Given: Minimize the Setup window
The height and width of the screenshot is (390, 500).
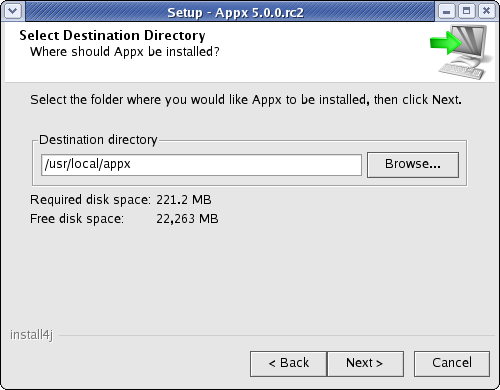Looking at the screenshot, I should 447,11.
